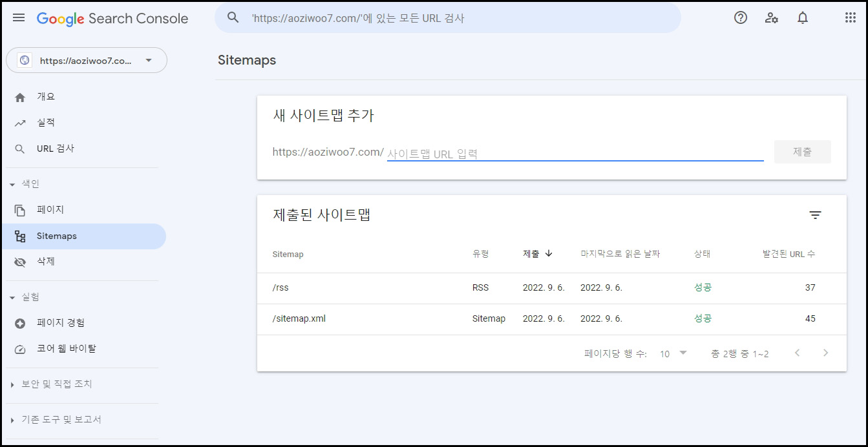
Task: Click the search magnifier icon in URL bar
Action: [233, 18]
